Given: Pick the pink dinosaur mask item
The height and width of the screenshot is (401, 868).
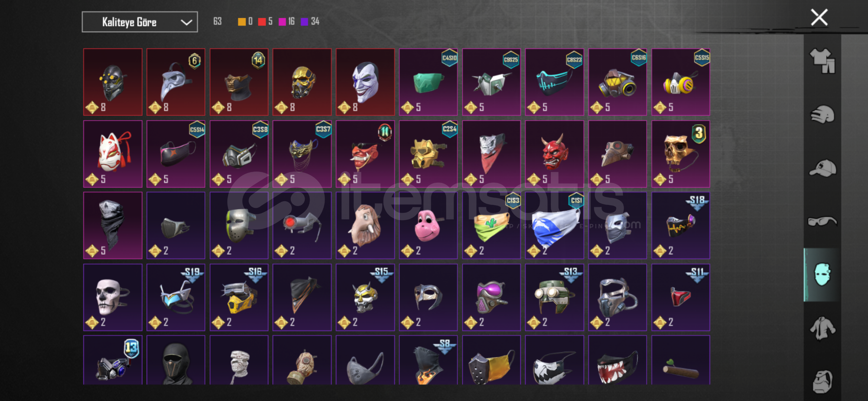Looking at the screenshot, I should (428, 225).
